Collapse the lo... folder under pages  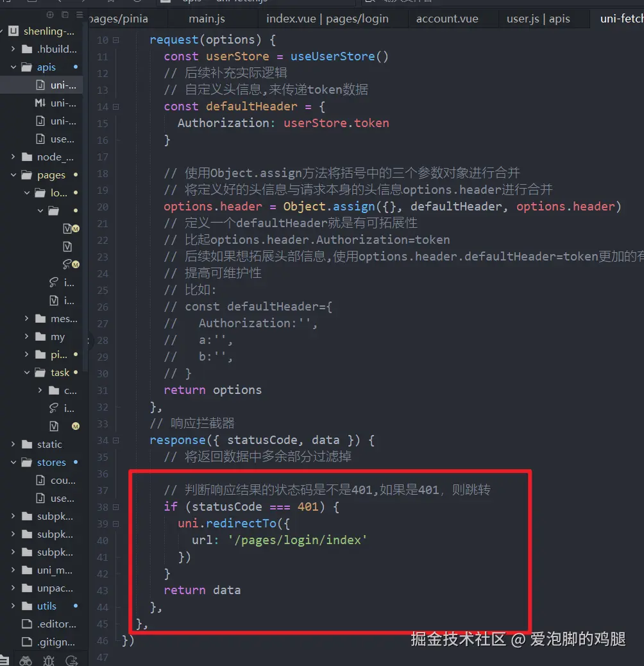27,193
